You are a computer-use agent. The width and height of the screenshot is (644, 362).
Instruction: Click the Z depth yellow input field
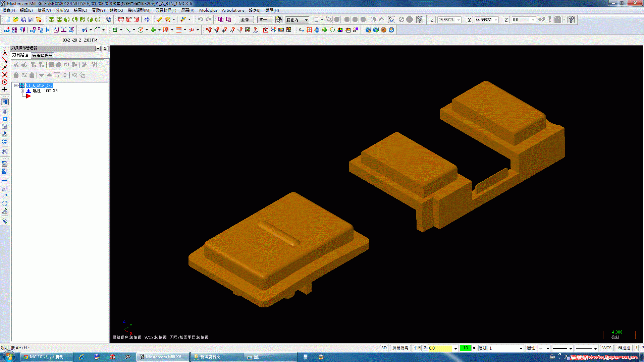[x=440, y=348]
